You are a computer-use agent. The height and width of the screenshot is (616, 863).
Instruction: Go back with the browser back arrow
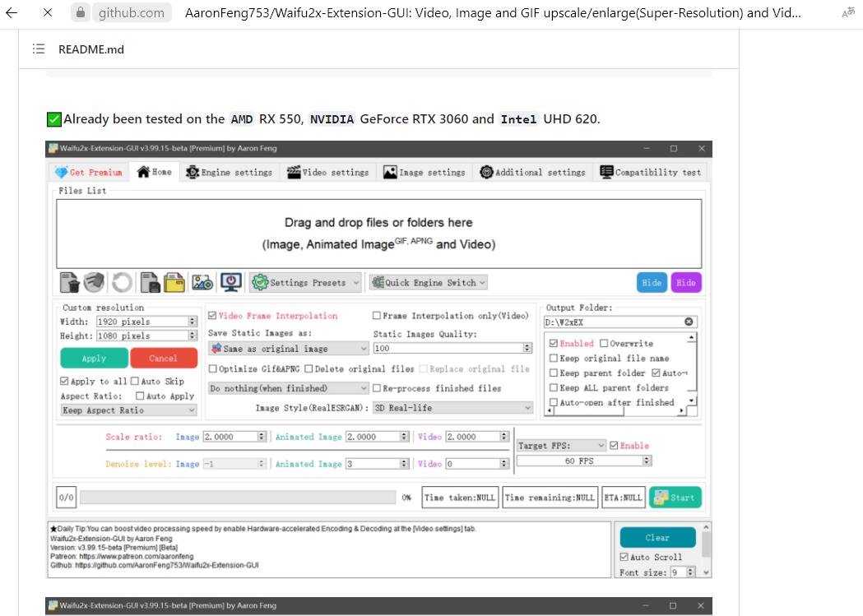pyautogui.click(x=12, y=12)
